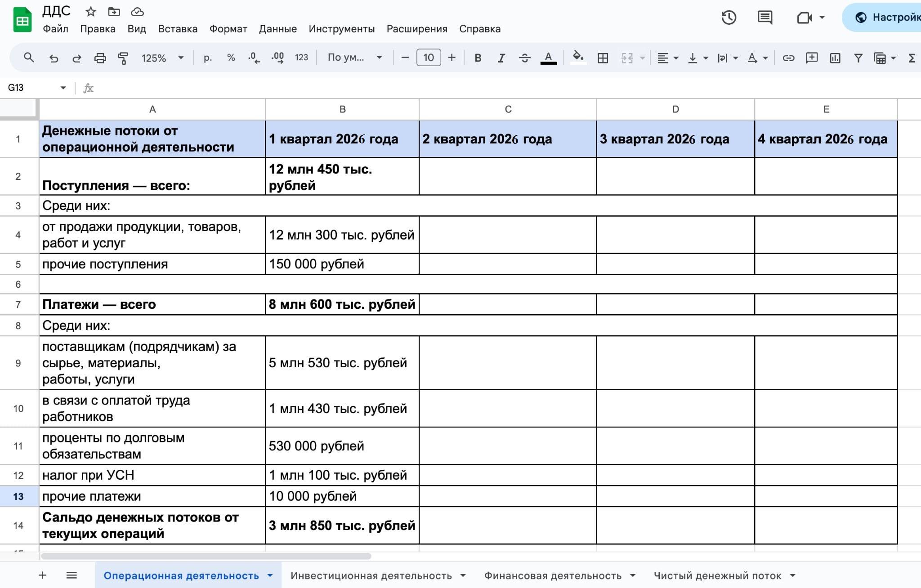Click the print icon
Screen dimensions: 921x588
[x=100, y=58]
